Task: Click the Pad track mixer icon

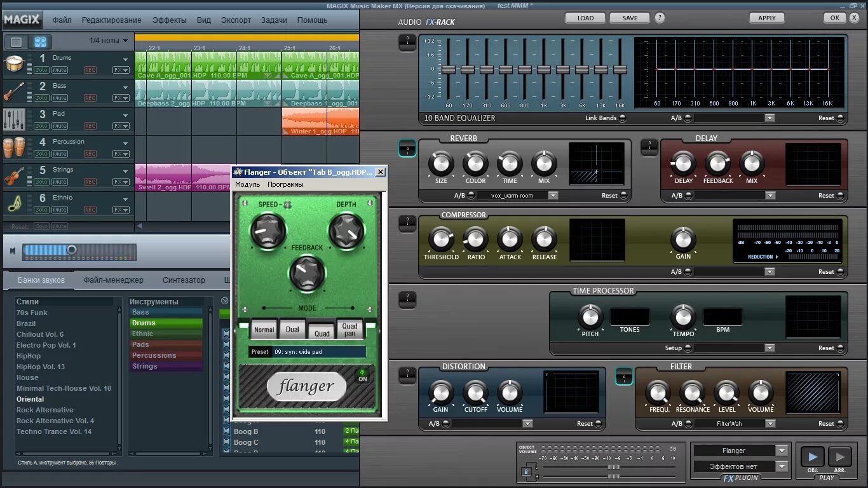Action: [14, 119]
